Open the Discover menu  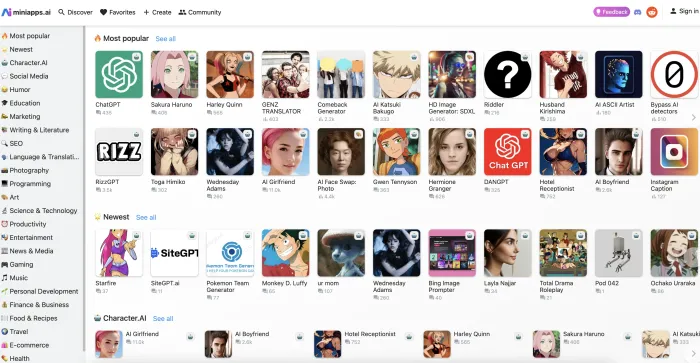(75, 12)
